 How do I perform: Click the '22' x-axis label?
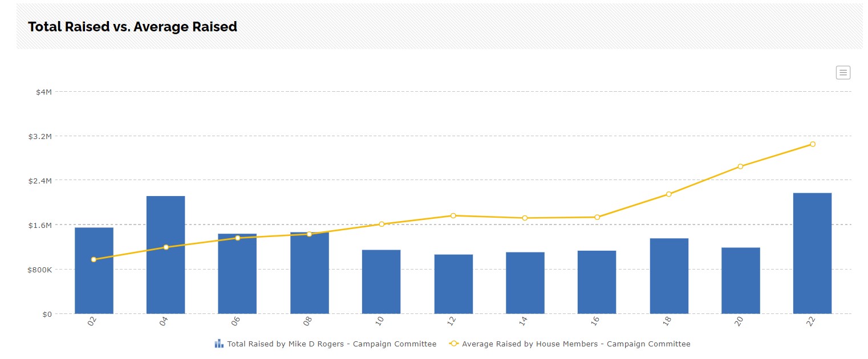[811, 321]
